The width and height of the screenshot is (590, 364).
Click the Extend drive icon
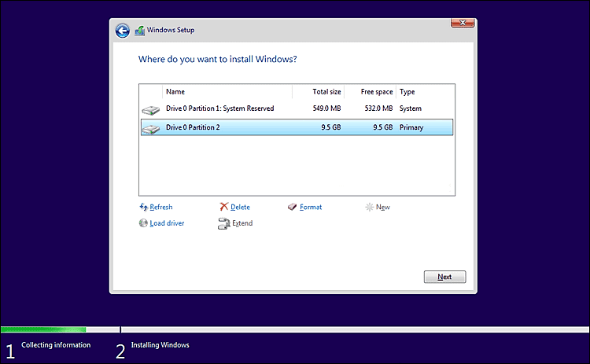click(x=223, y=223)
